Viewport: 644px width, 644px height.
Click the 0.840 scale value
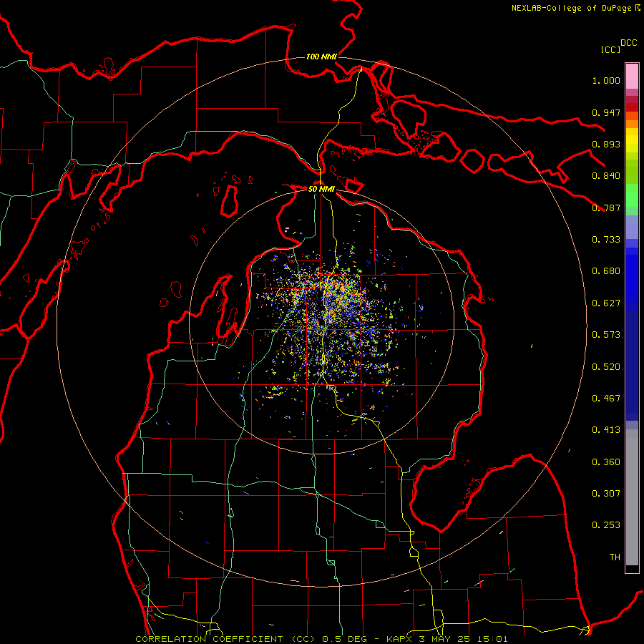point(606,176)
